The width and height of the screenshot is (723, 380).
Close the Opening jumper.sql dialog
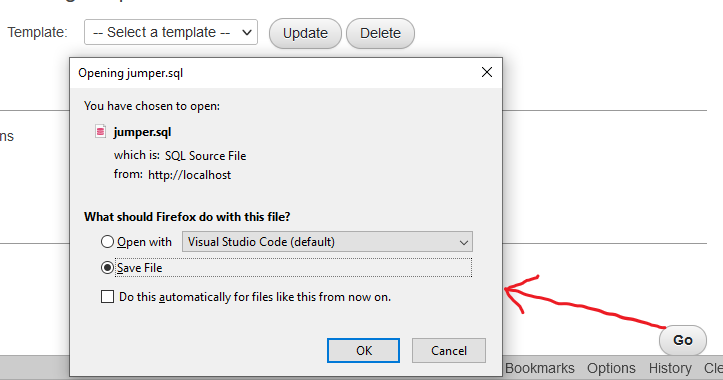(x=487, y=72)
